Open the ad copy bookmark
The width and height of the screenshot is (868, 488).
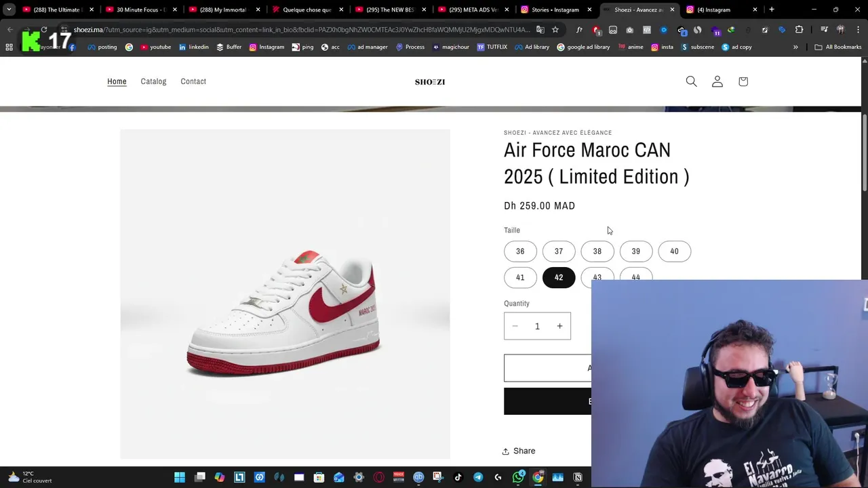click(736, 47)
